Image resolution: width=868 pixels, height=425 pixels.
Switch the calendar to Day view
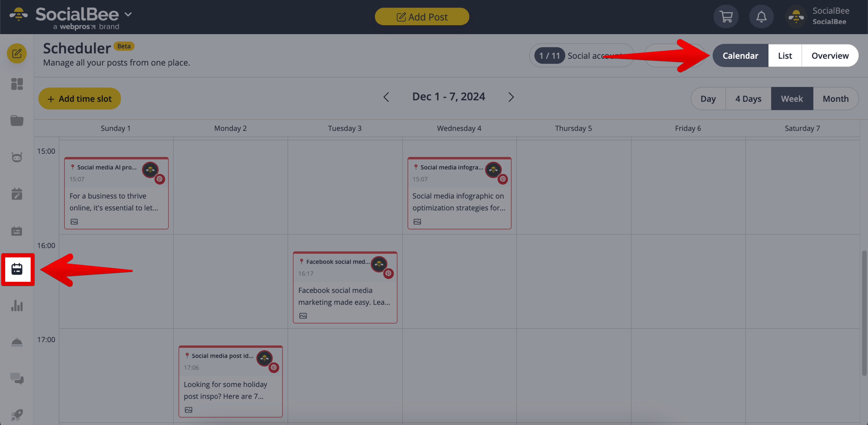(708, 99)
